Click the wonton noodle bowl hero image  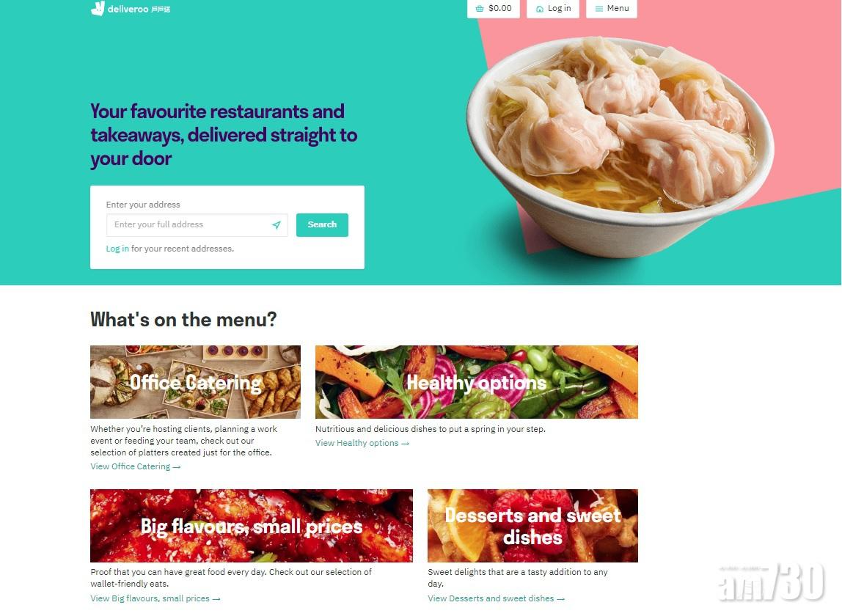[619, 145]
